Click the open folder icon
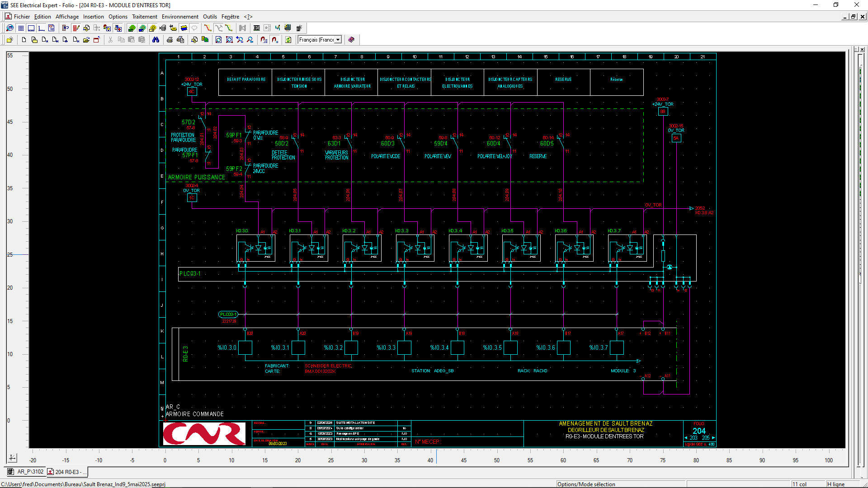 pos(86,40)
